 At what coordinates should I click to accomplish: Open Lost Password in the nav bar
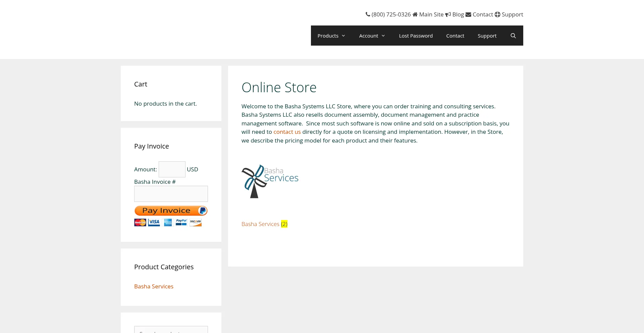click(x=416, y=36)
